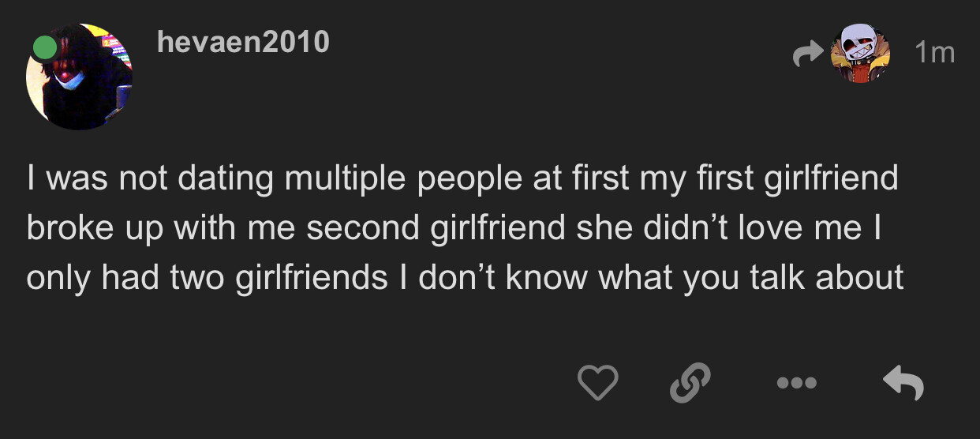Copy the post link via chain icon

tap(690, 384)
